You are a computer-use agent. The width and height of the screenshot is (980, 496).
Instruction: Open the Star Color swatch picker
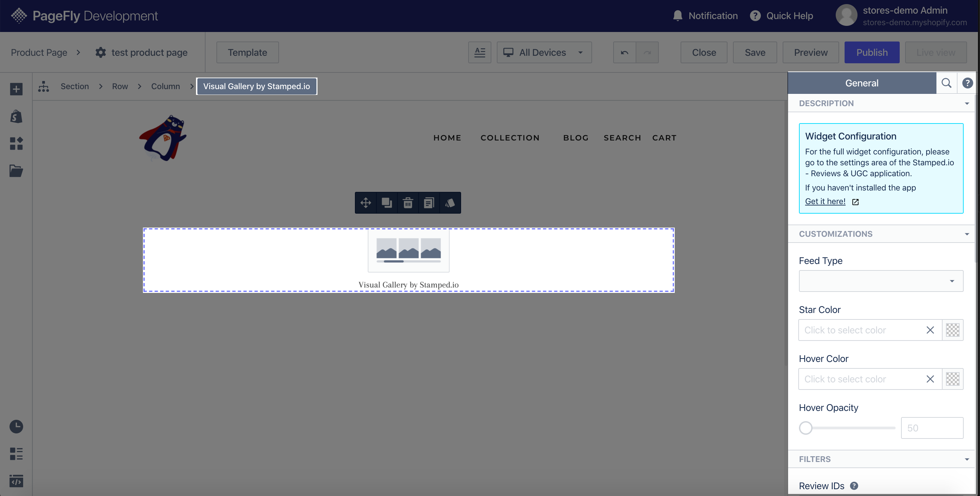pos(953,330)
